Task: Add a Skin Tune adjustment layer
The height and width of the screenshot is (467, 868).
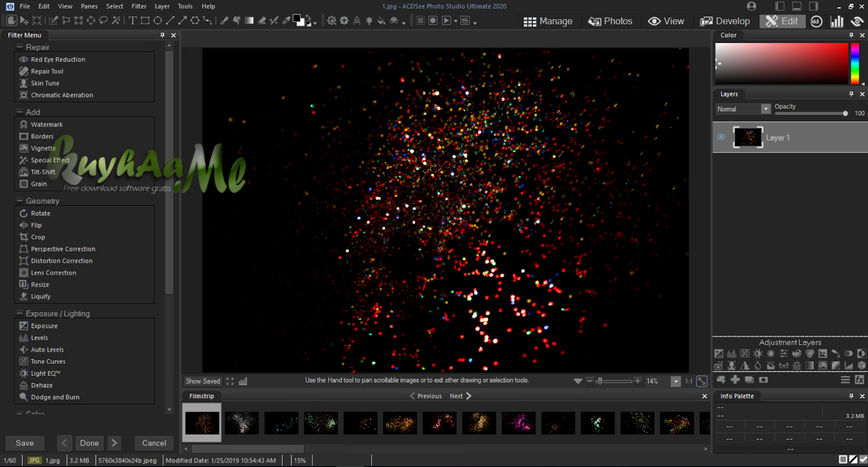Action: [x=732, y=365]
